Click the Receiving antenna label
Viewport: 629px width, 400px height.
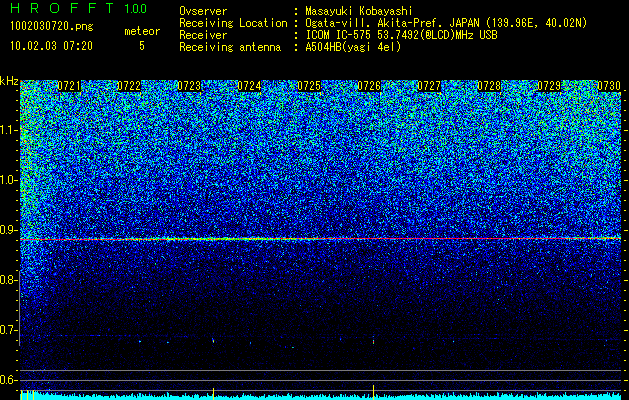[230, 47]
